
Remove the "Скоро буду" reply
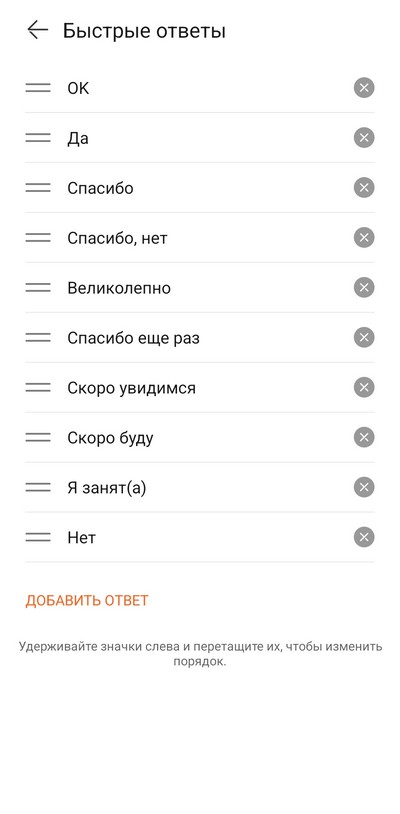pos(364,437)
